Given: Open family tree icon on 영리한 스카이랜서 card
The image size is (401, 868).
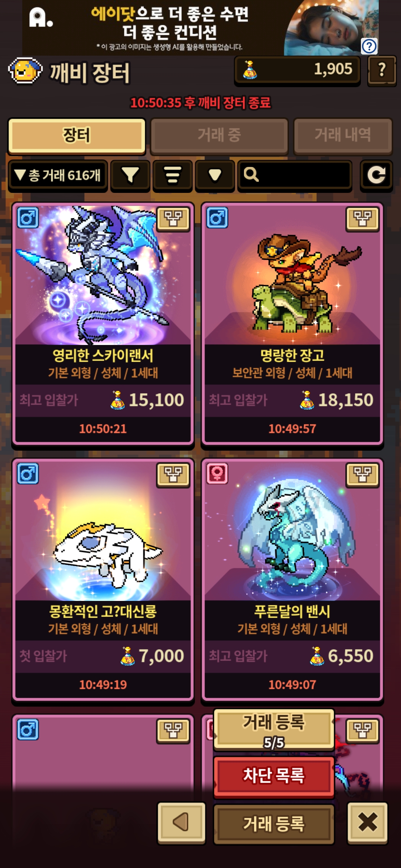Looking at the screenshot, I should point(173,219).
